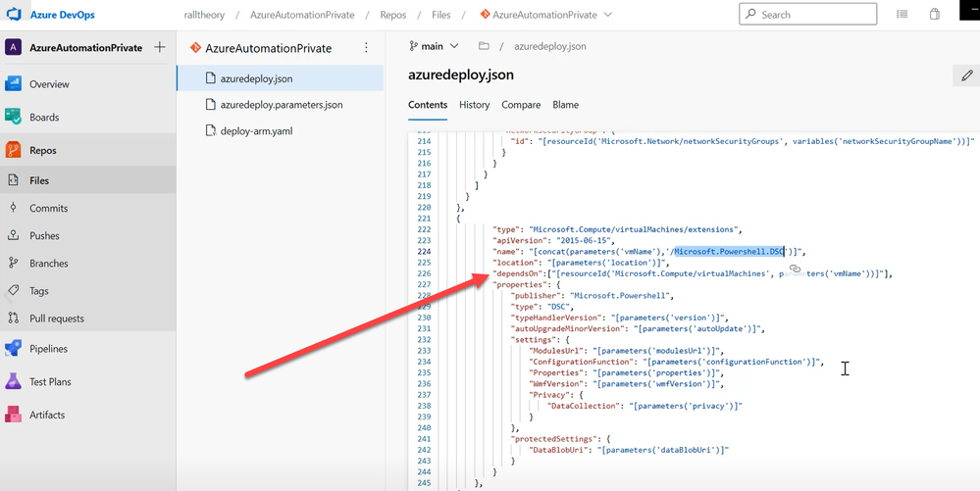Click the Azure DevOps logo icon
The height and width of the screenshot is (491, 980).
click(14, 15)
